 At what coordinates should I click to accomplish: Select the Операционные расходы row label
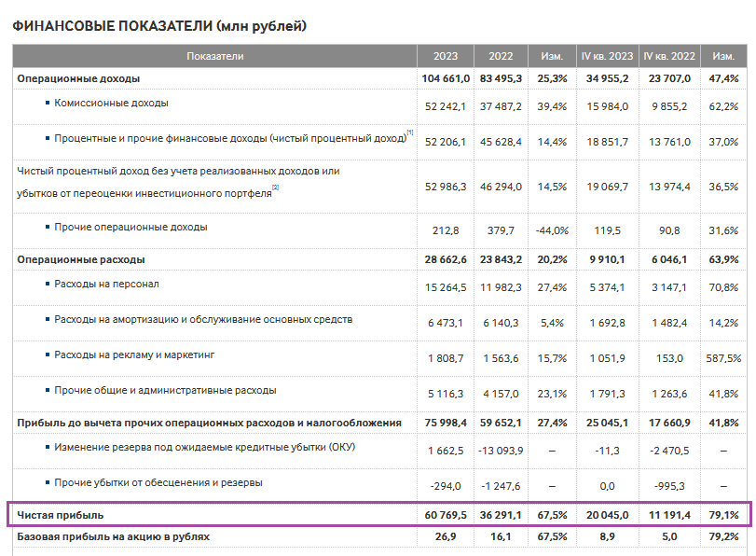click(81, 259)
